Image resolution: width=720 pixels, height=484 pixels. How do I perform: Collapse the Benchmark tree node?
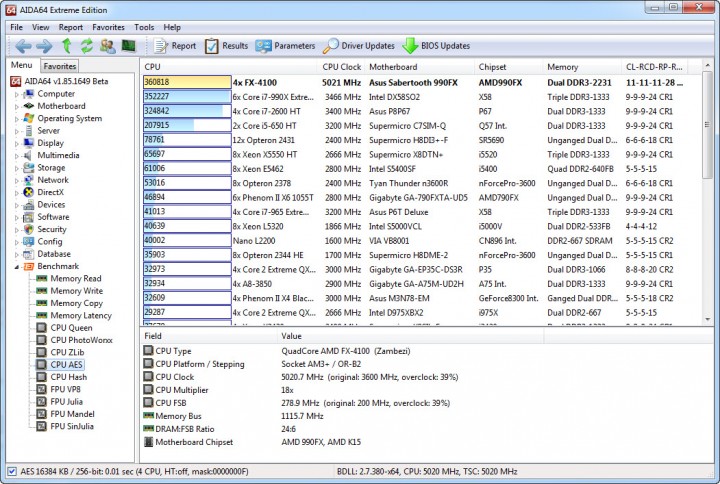click(17, 267)
